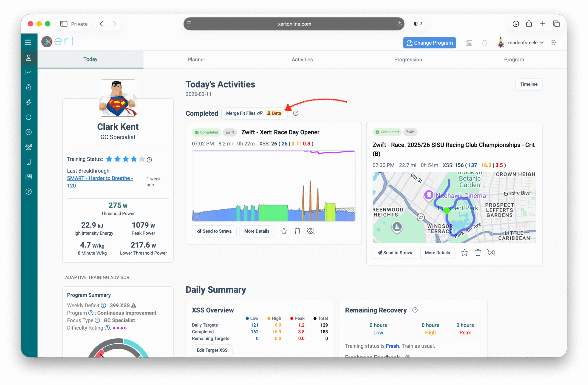
Task: Click the plus circle icon beside username
Action: point(553,43)
